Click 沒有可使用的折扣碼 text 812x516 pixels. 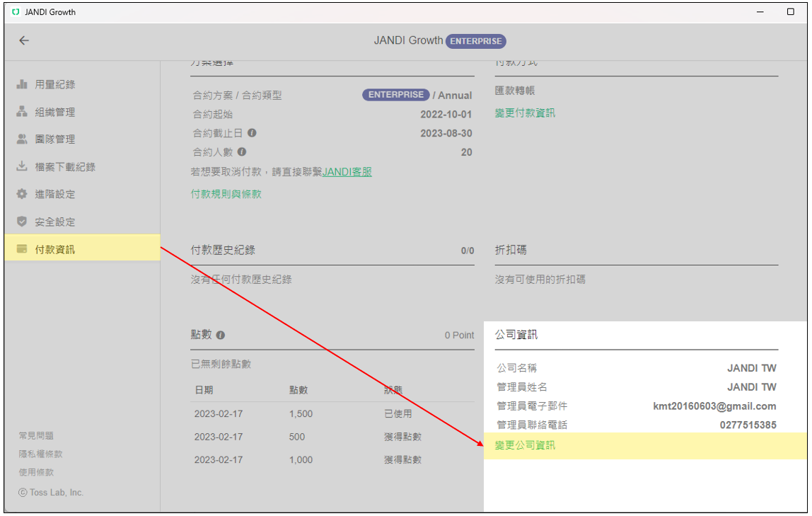click(x=540, y=280)
